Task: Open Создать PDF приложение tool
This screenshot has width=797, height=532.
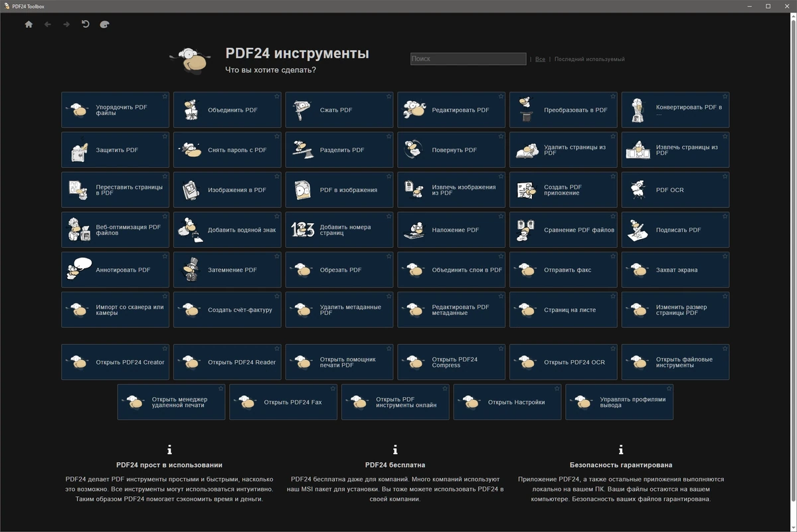Action: tap(564, 190)
